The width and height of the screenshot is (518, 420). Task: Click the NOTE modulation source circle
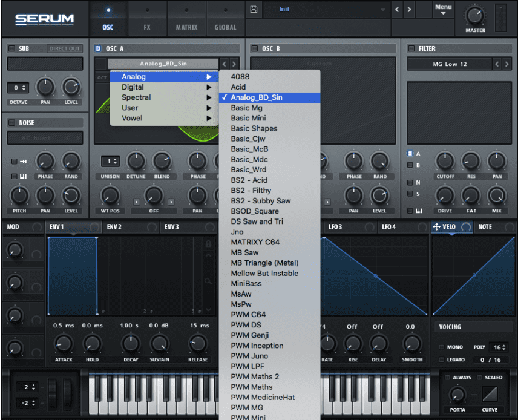pos(510,227)
